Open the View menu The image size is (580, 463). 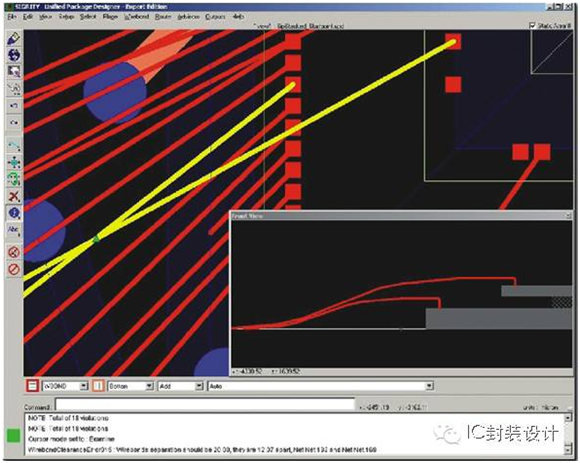[45, 17]
